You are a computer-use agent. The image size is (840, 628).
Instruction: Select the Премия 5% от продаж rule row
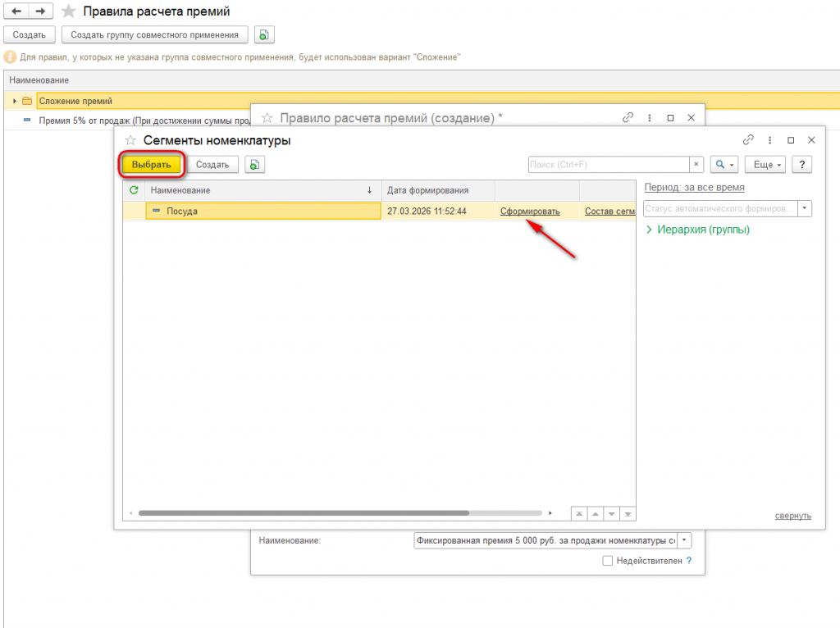point(144,121)
